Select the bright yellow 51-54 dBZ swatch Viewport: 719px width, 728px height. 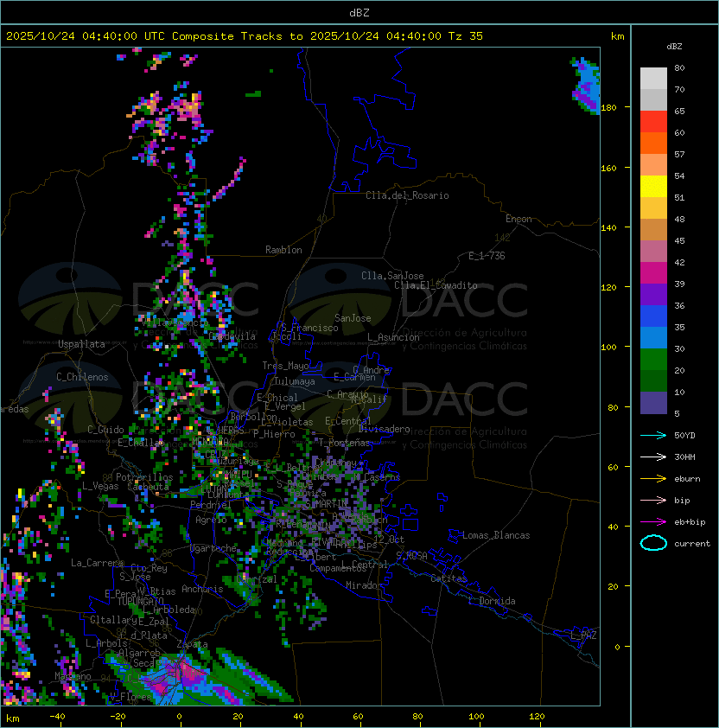[x=653, y=187]
